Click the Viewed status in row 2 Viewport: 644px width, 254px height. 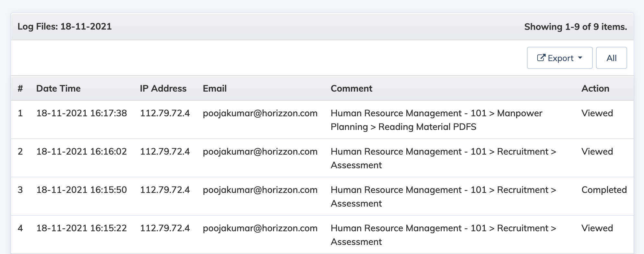[x=597, y=151]
